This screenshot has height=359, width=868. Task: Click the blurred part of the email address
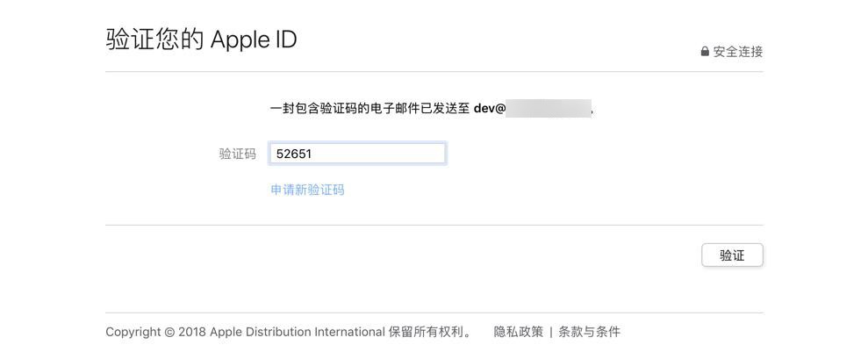click(x=549, y=109)
